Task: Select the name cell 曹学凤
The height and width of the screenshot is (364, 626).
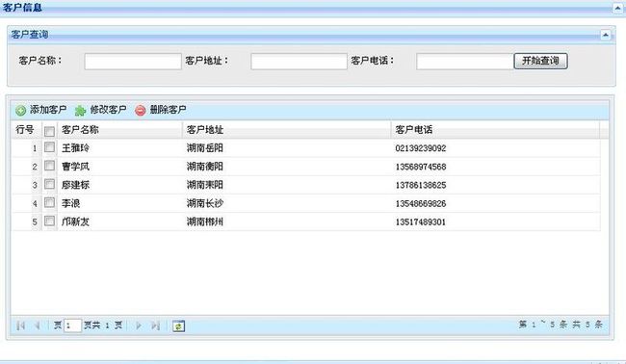Action: [75, 167]
